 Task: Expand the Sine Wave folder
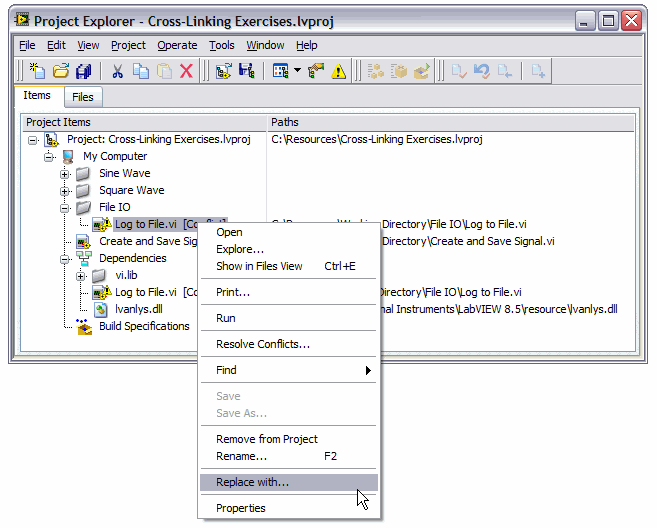click(x=65, y=174)
